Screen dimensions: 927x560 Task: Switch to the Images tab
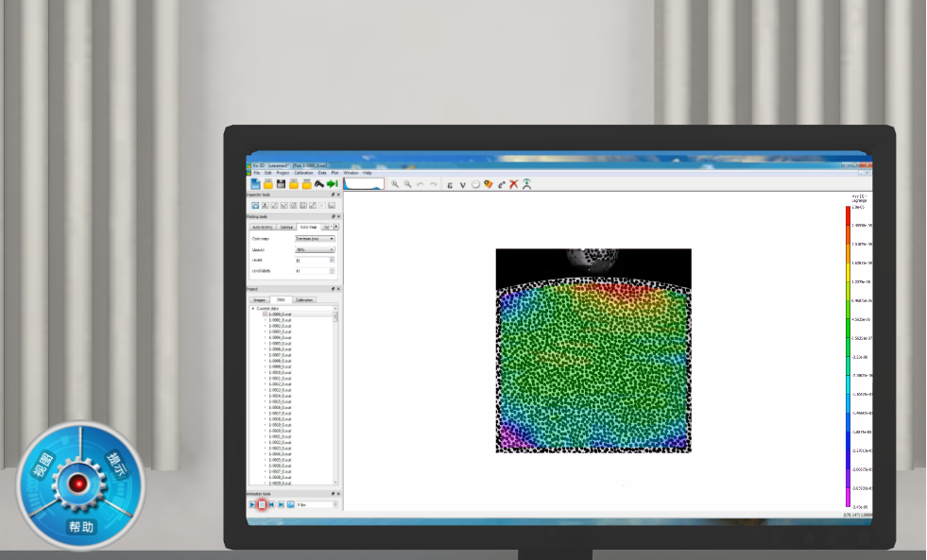(259, 299)
